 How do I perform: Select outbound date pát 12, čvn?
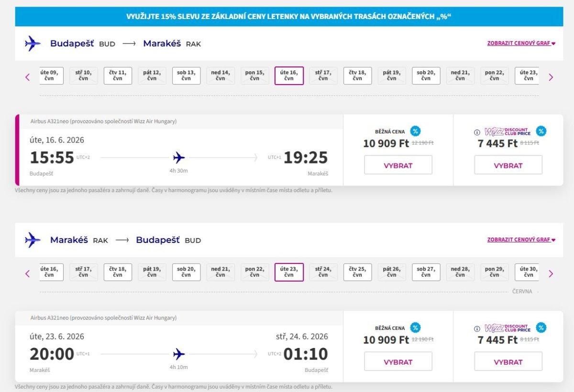[152, 76]
